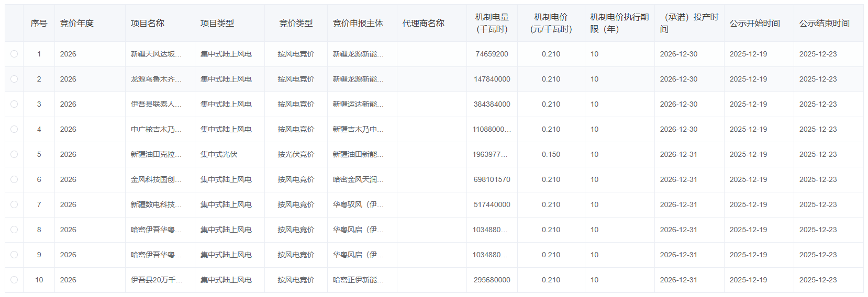This screenshot has height=297, width=868.
Task: Pick the radio button in row 8
Action: (14, 230)
